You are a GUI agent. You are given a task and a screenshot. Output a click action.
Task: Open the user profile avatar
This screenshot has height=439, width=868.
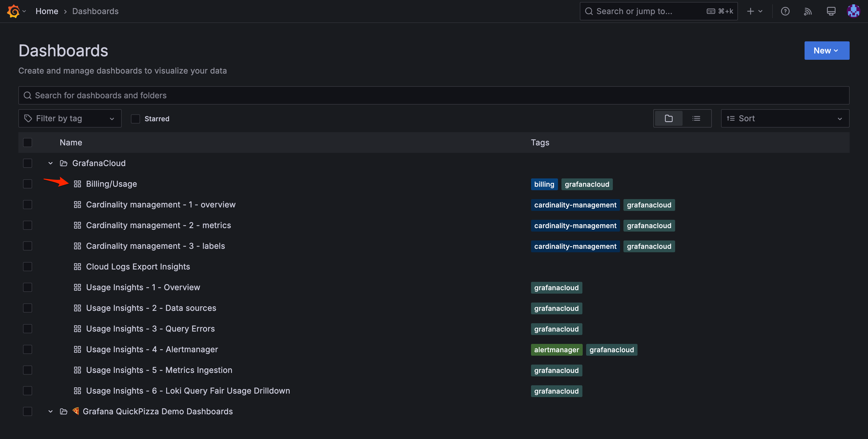pos(853,11)
